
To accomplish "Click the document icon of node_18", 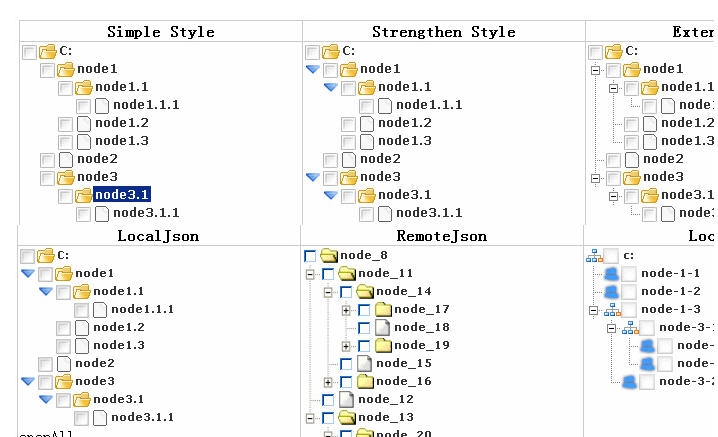I will click(x=383, y=328).
